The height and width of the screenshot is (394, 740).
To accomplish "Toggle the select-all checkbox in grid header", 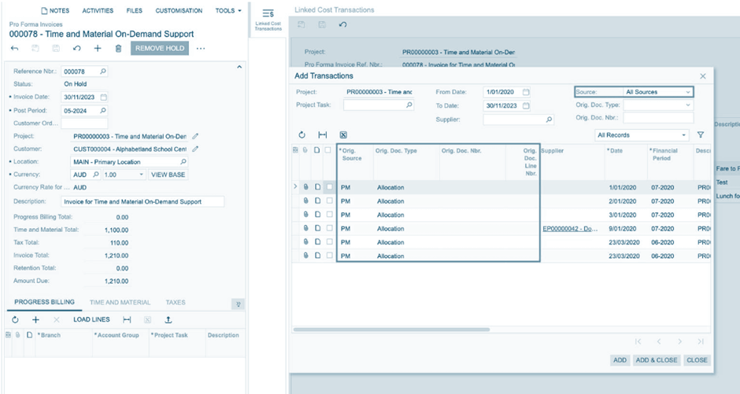I will click(328, 150).
